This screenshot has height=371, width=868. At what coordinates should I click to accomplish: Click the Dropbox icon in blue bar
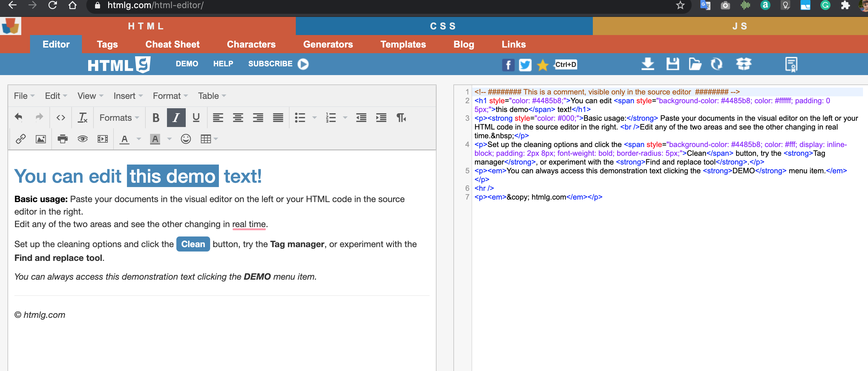(743, 64)
